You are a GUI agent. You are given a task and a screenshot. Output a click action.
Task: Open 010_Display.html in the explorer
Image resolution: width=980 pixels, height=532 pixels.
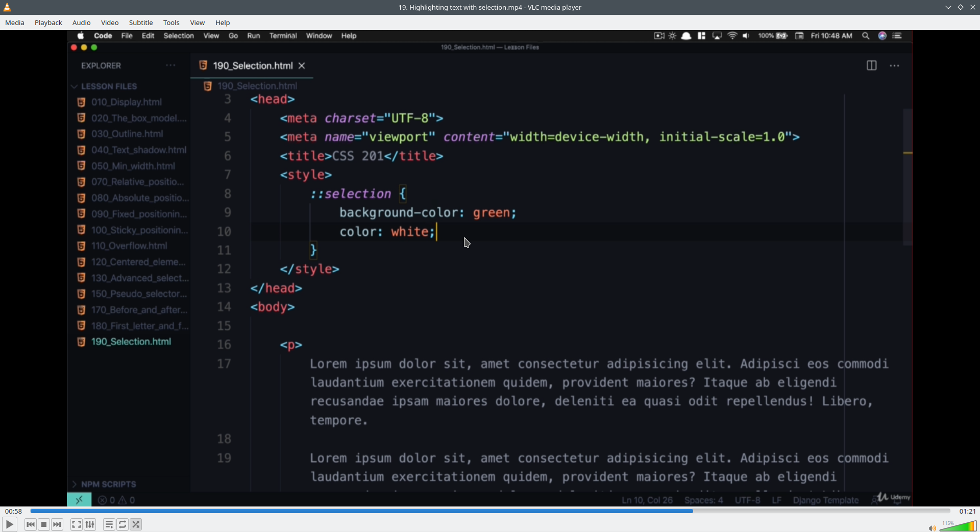click(x=127, y=102)
